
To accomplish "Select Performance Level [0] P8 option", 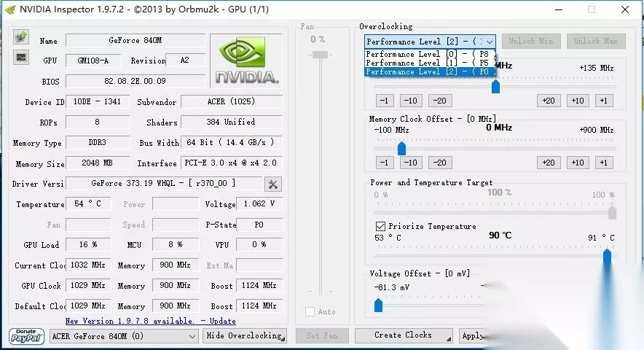I will (430, 54).
